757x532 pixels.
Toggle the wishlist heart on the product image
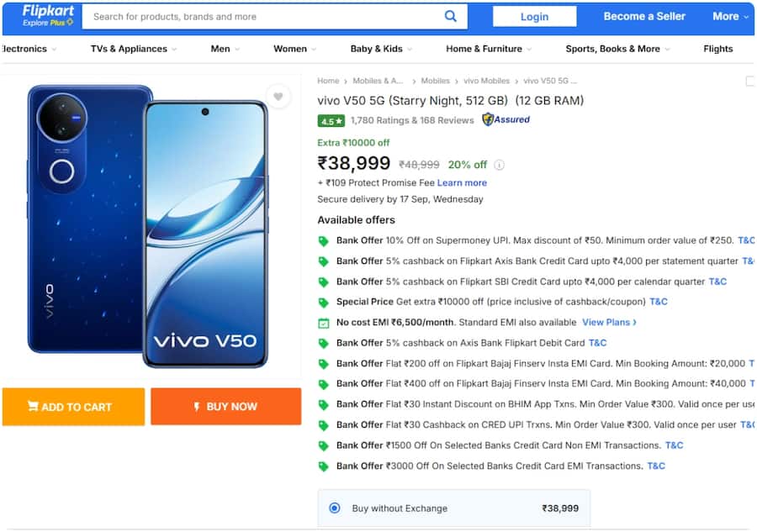(x=278, y=97)
